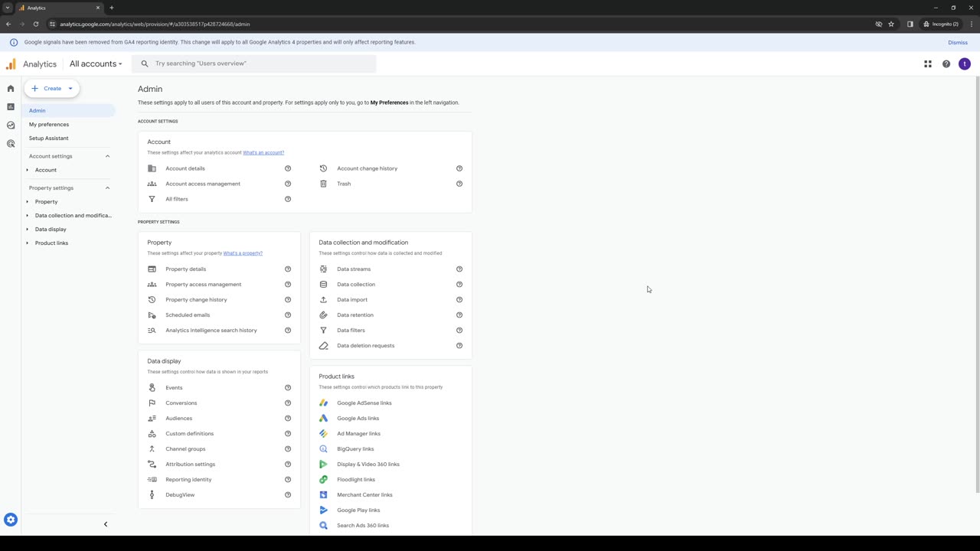Expand the Product links tree item
This screenshot has width=980, height=551.
coord(28,243)
